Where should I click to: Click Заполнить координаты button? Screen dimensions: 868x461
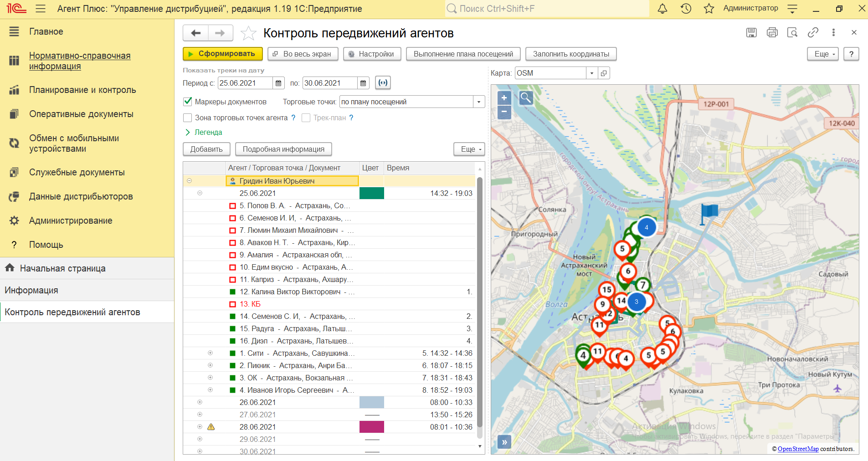pos(571,54)
